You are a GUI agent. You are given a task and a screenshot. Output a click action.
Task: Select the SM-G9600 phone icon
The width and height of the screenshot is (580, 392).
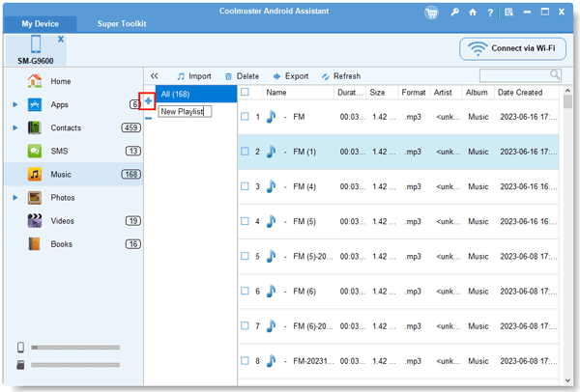pos(36,44)
